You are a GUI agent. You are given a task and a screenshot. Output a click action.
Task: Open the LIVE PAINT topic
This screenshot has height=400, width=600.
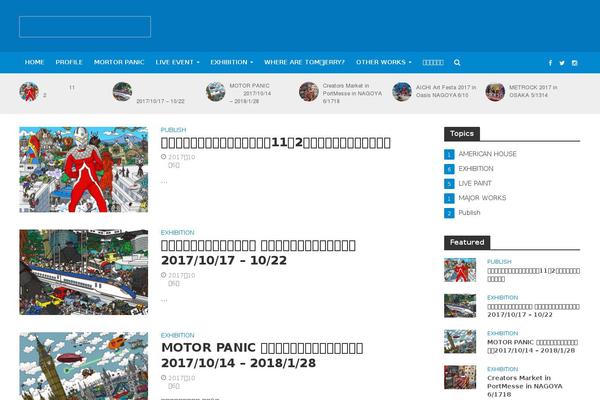pos(475,183)
